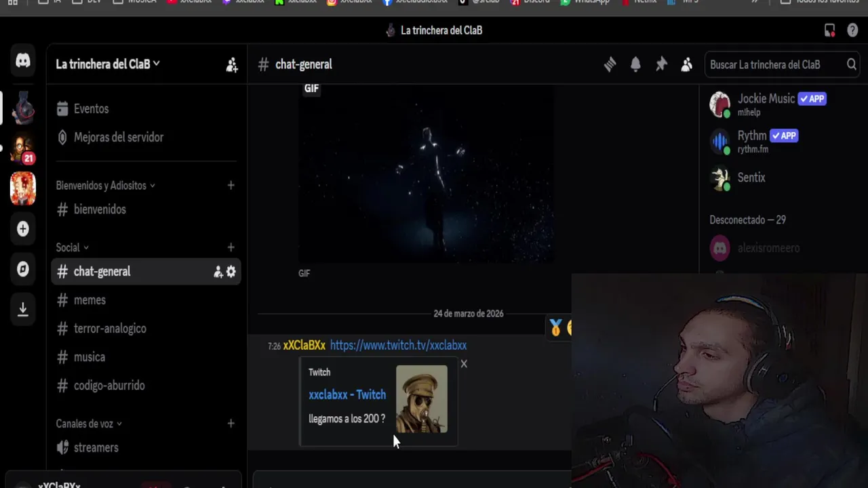Open the Threads icon in channel header

pyautogui.click(x=610, y=64)
